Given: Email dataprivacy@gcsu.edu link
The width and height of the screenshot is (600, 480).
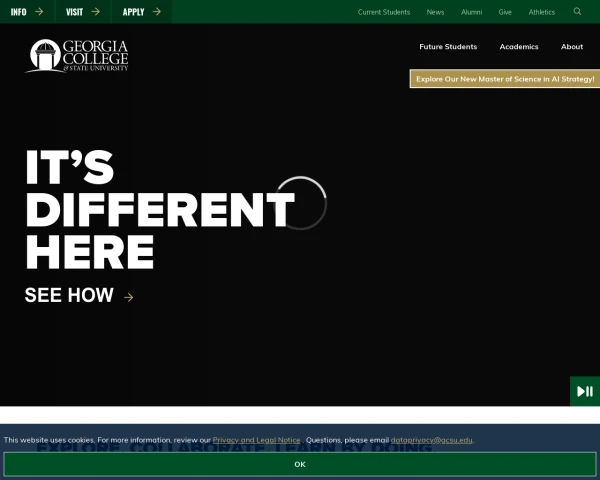Looking at the screenshot, I should point(431,440).
